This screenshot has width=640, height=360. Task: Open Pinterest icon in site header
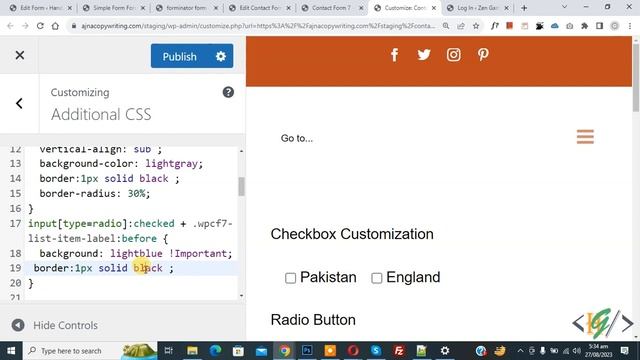[x=483, y=55]
